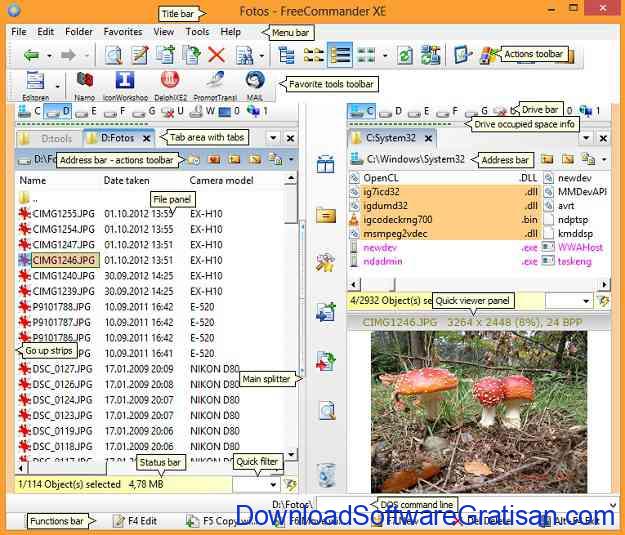The width and height of the screenshot is (625, 535).
Task: Open left panel tab list dropdown
Action: pyautogui.click(x=273, y=138)
